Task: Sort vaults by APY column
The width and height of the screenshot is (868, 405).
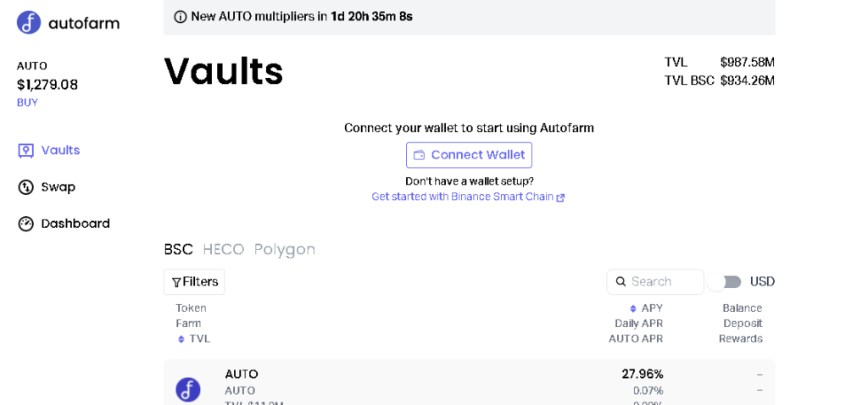Action: point(646,308)
